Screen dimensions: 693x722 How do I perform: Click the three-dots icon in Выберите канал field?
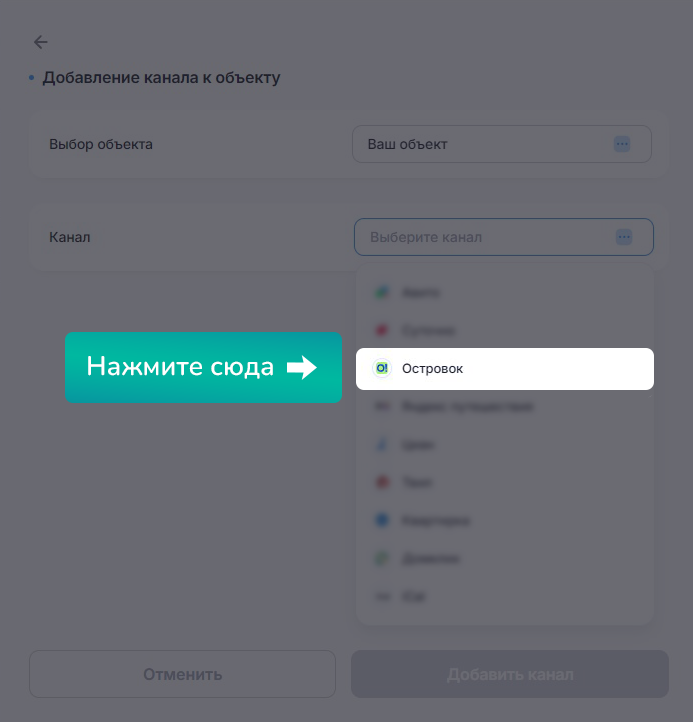point(624,237)
